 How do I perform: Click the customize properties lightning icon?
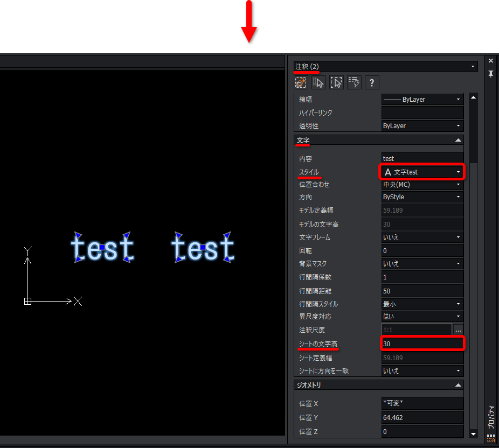coord(354,83)
